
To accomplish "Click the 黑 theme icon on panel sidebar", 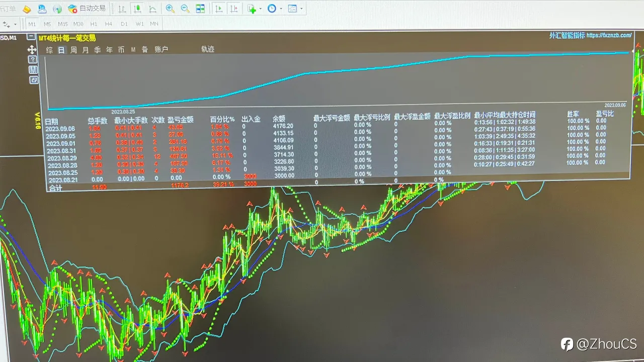I will [33, 69].
